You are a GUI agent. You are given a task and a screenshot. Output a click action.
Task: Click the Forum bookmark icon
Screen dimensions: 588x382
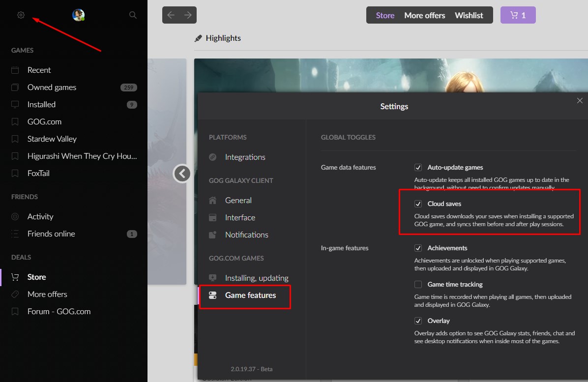pos(15,312)
